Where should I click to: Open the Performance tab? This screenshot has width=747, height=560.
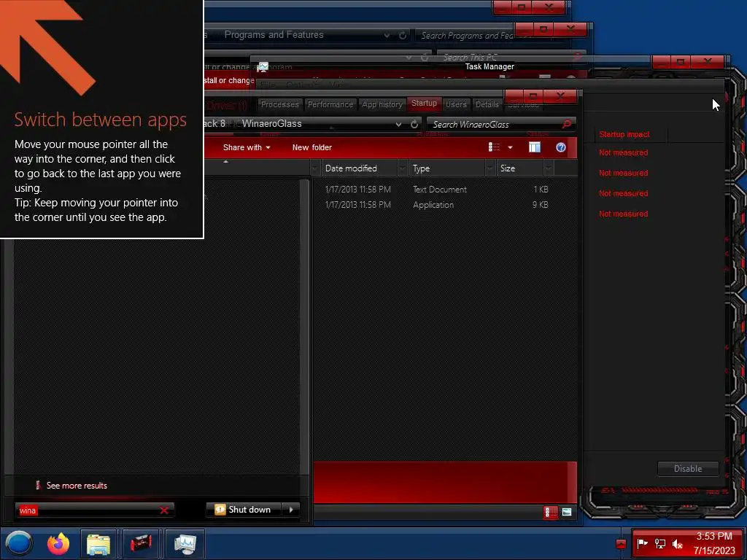point(330,104)
